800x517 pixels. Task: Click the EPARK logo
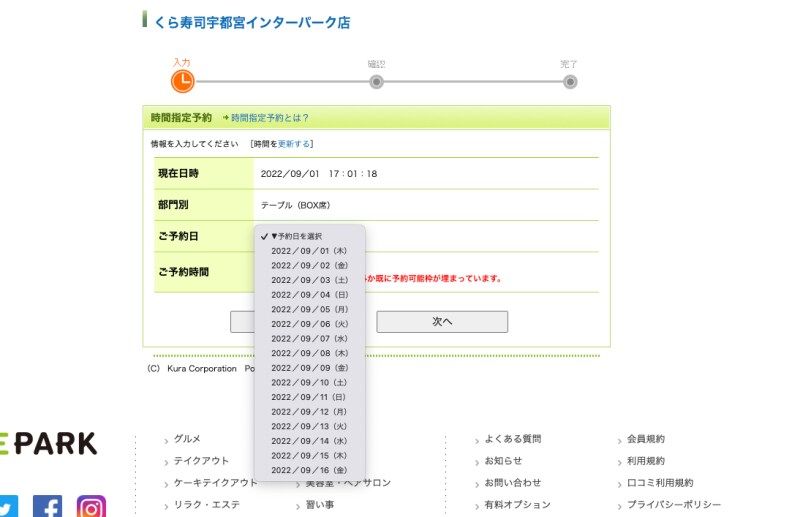(x=48, y=444)
